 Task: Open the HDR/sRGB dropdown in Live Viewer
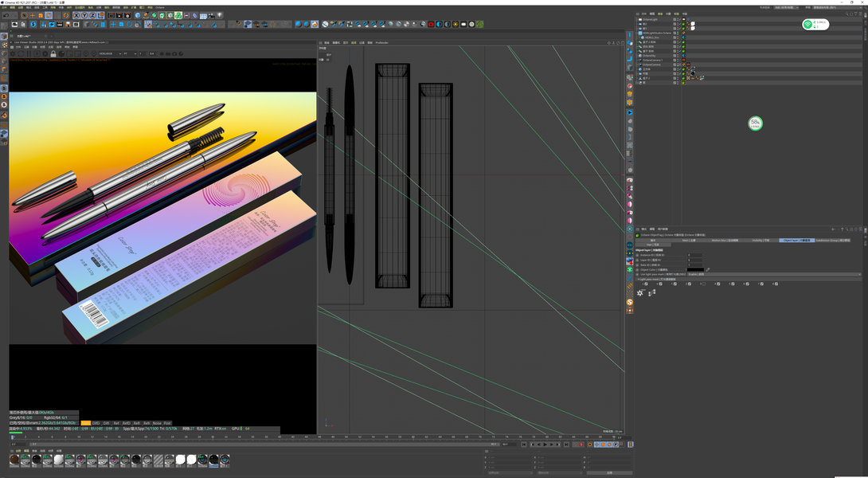[x=109, y=54]
